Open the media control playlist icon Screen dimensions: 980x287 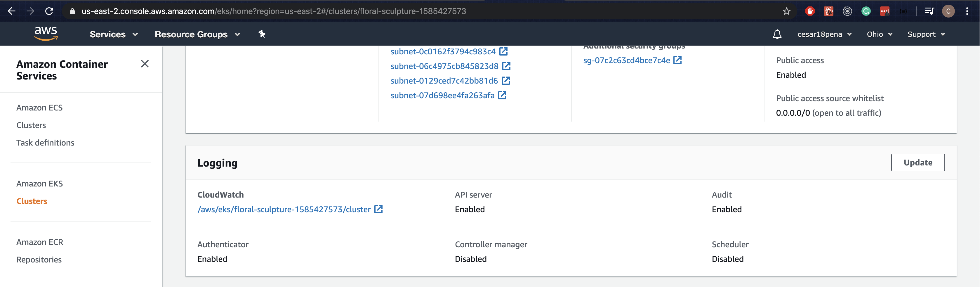coord(929,11)
